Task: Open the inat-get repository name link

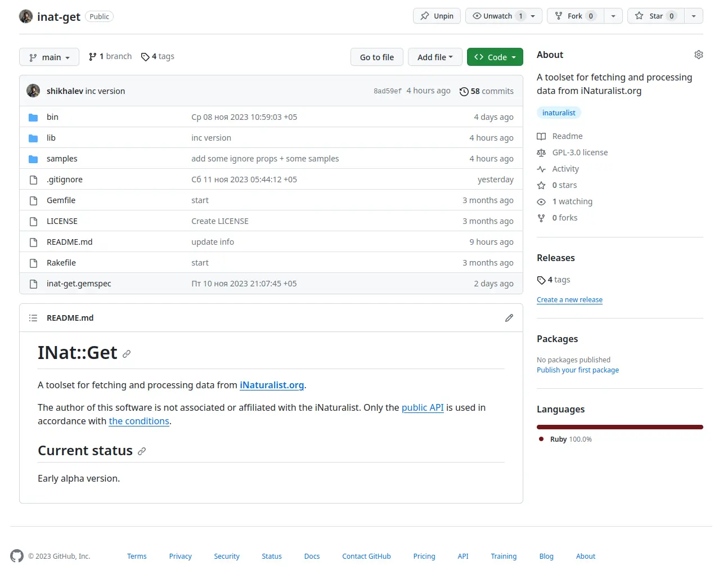Action: pyautogui.click(x=59, y=17)
